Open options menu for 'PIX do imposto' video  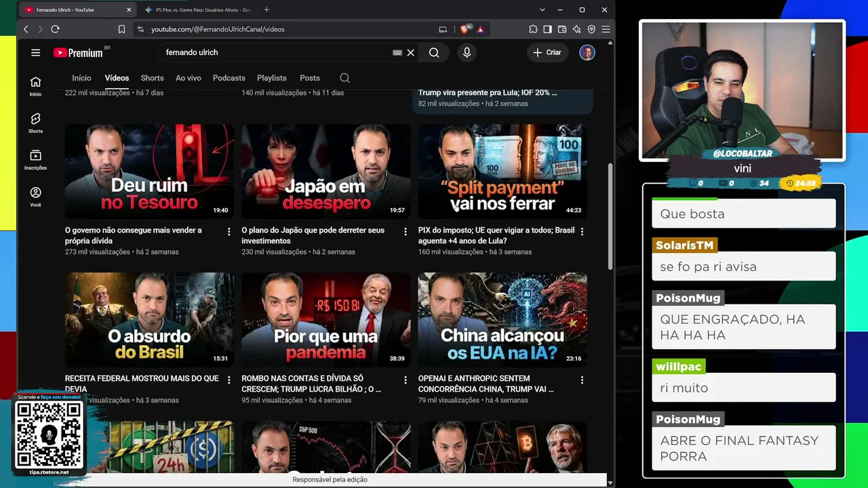click(x=582, y=232)
